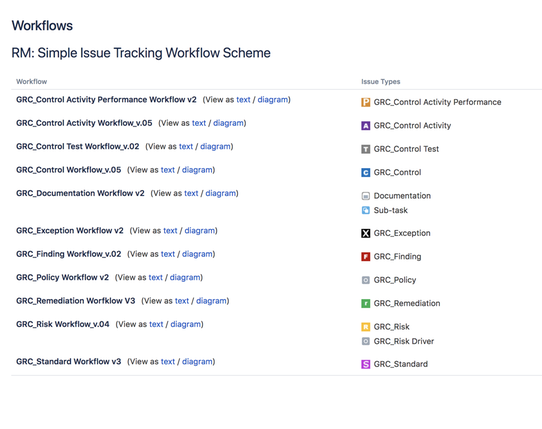
Task: Select the GRC_Remediation Worfklow V3 name
Action: pyautogui.click(x=75, y=301)
